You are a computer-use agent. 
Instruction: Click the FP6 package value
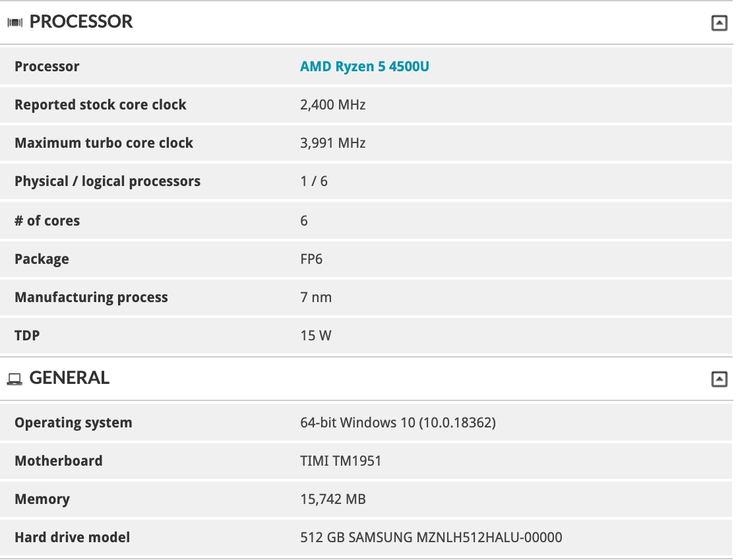click(x=311, y=259)
